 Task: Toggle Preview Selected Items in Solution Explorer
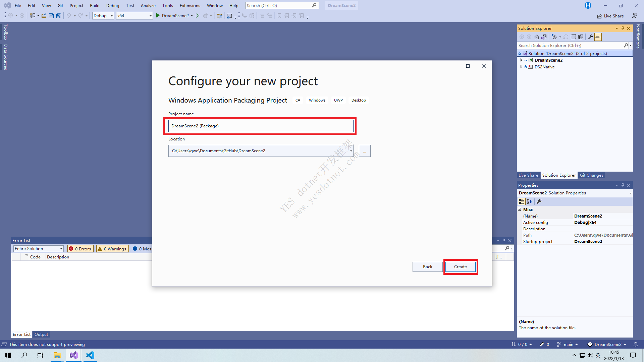[x=598, y=37]
